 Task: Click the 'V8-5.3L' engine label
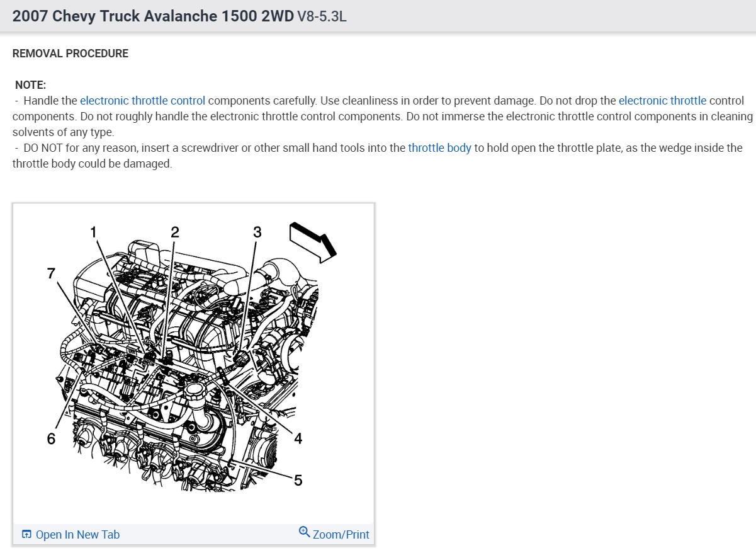[x=322, y=16]
